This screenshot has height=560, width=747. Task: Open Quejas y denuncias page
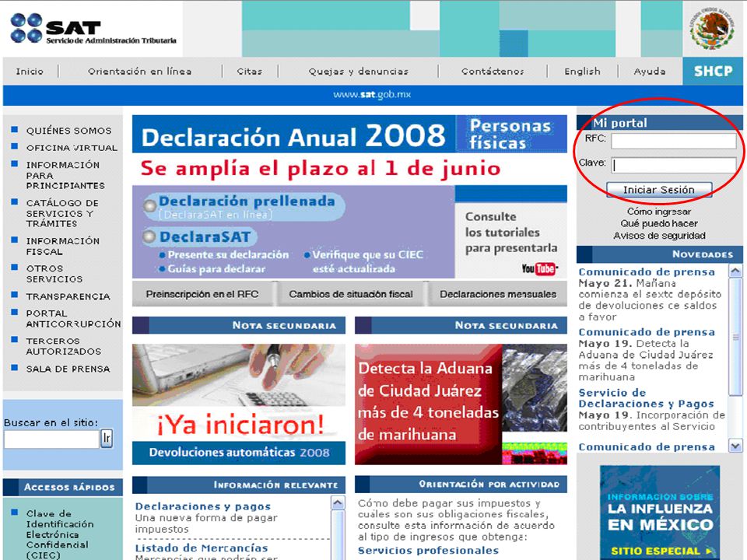pos(358,72)
